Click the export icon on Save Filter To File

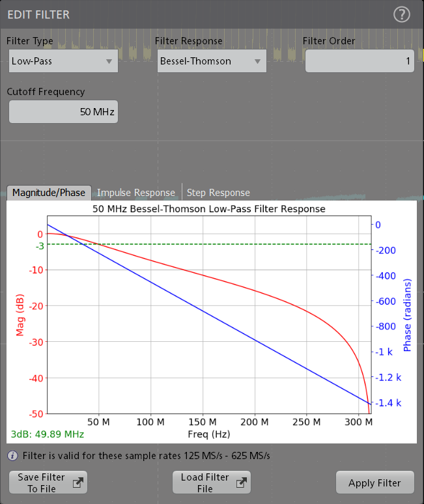(x=77, y=483)
